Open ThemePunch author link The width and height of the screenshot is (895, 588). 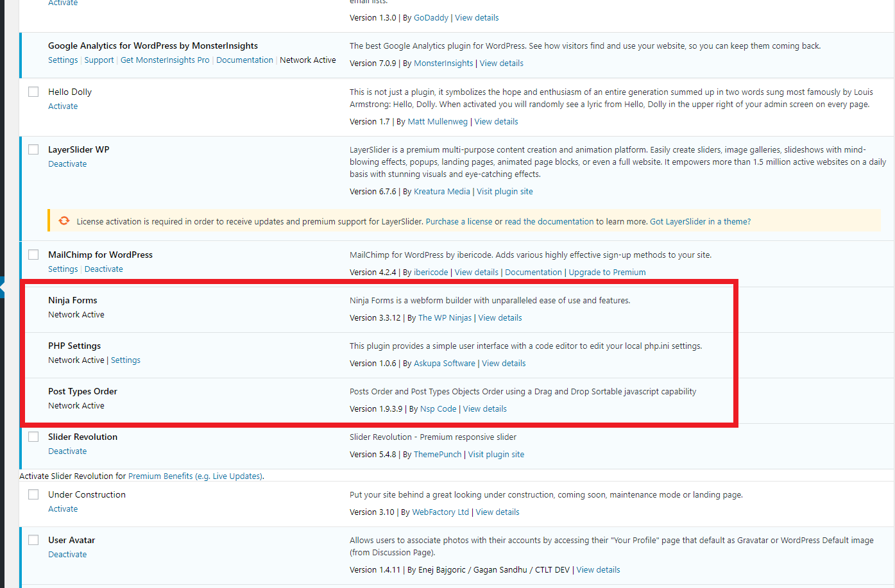coord(438,454)
